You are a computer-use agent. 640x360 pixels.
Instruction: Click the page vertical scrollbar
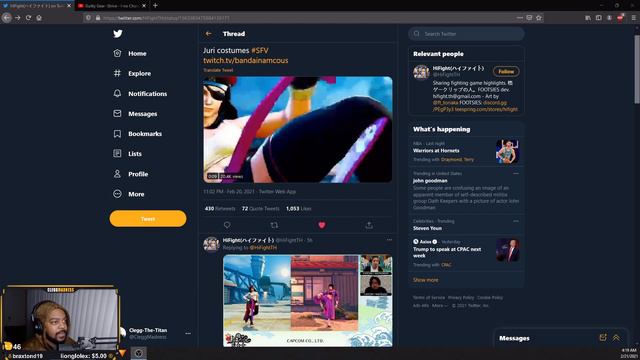[x=637, y=69]
